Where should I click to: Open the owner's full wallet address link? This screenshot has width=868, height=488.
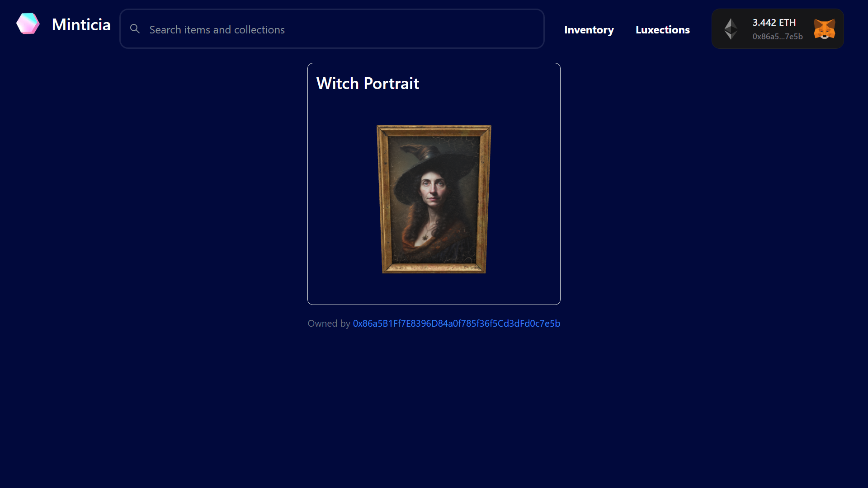(x=456, y=324)
